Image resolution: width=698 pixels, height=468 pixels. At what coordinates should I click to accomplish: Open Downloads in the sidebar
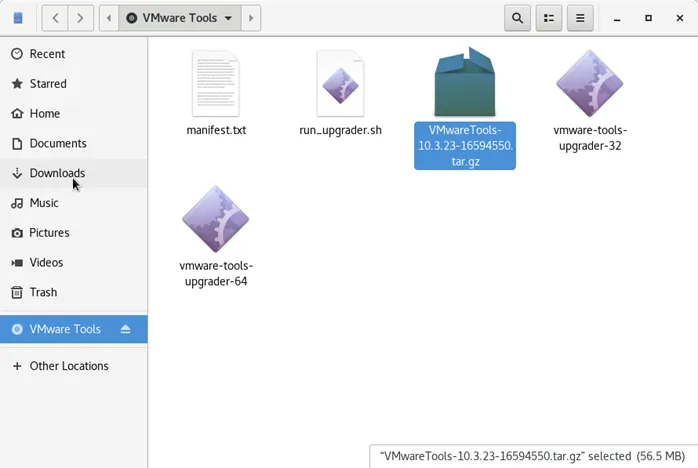click(x=73, y=173)
